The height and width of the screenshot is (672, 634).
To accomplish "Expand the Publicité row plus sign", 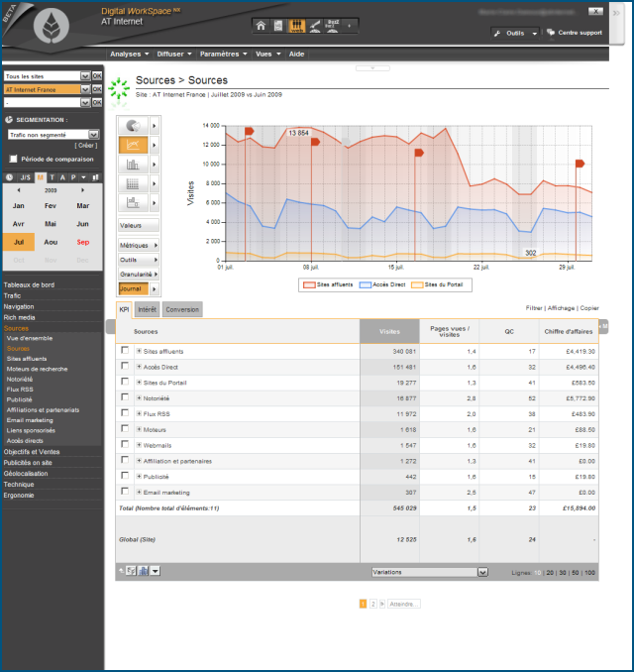I will point(139,476).
